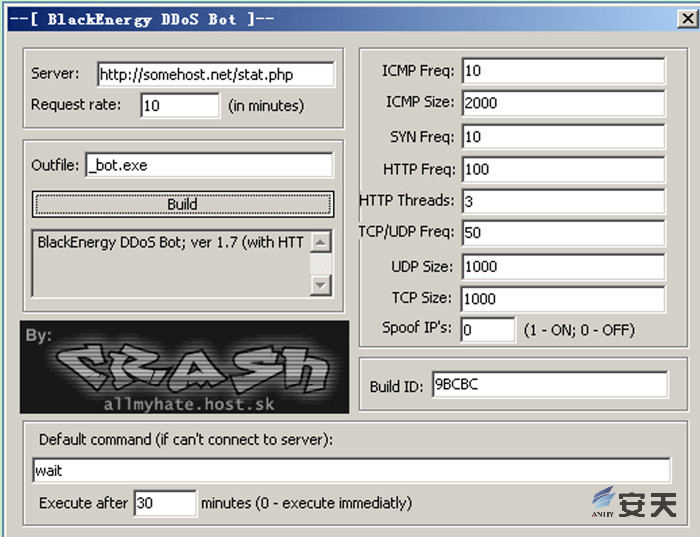This screenshot has height=537, width=700.
Task: Focus the TCP Size field
Action: (x=562, y=299)
